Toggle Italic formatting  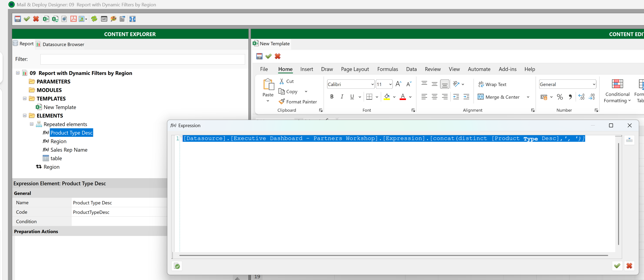click(342, 97)
